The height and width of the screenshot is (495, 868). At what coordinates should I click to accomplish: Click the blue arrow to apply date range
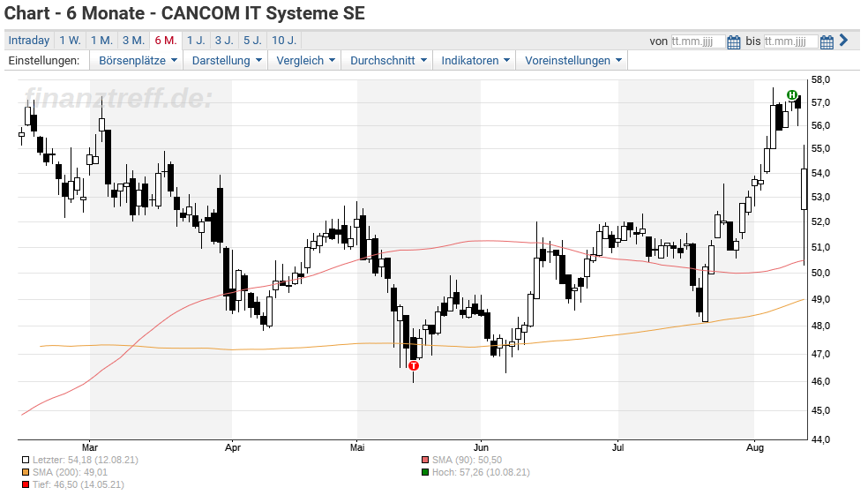coord(843,40)
